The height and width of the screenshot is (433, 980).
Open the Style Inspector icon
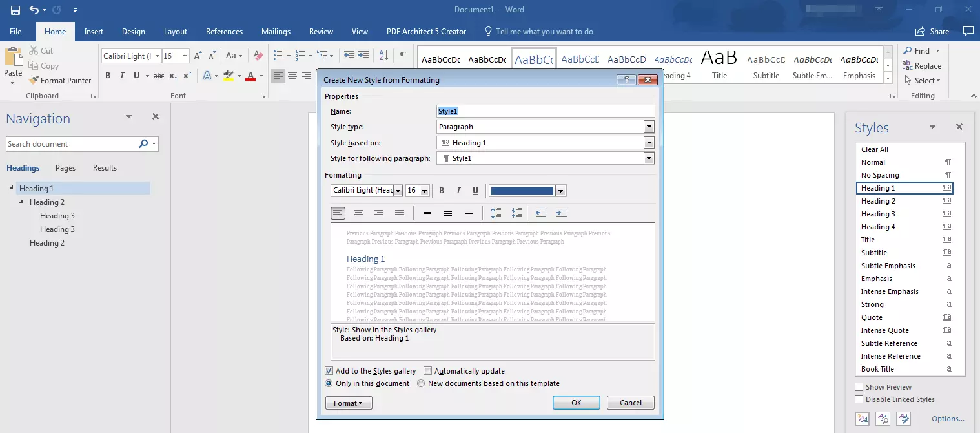coord(883,419)
